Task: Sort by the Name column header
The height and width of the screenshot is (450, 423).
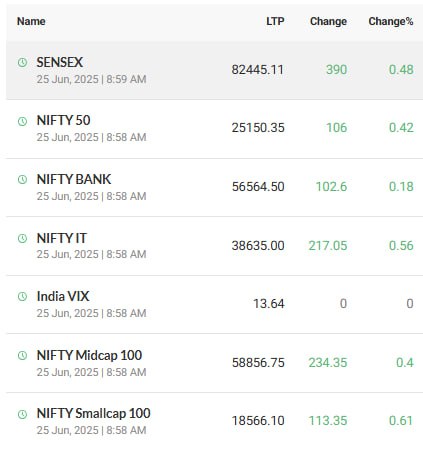Action: pyautogui.click(x=31, y=21)
